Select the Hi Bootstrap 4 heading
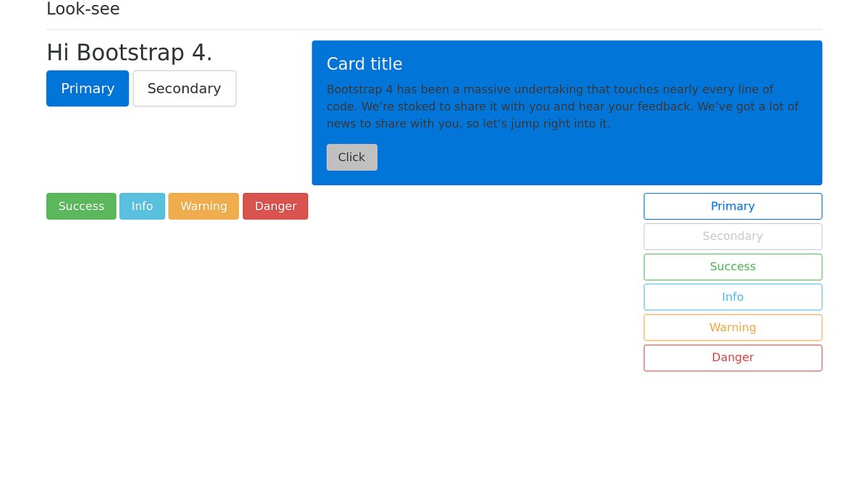Image resolution: width=868 pixels, height=495 pixels. coord(130,51)
